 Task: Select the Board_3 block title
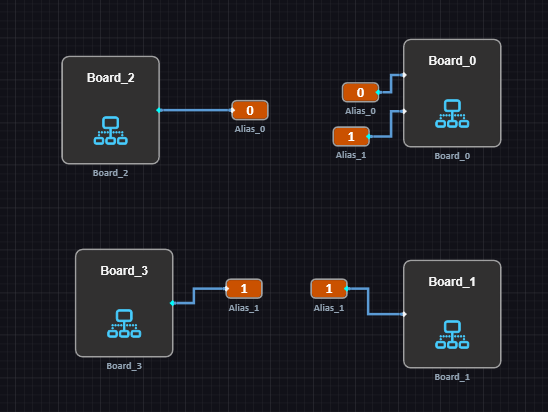click(x=124, y=270)
